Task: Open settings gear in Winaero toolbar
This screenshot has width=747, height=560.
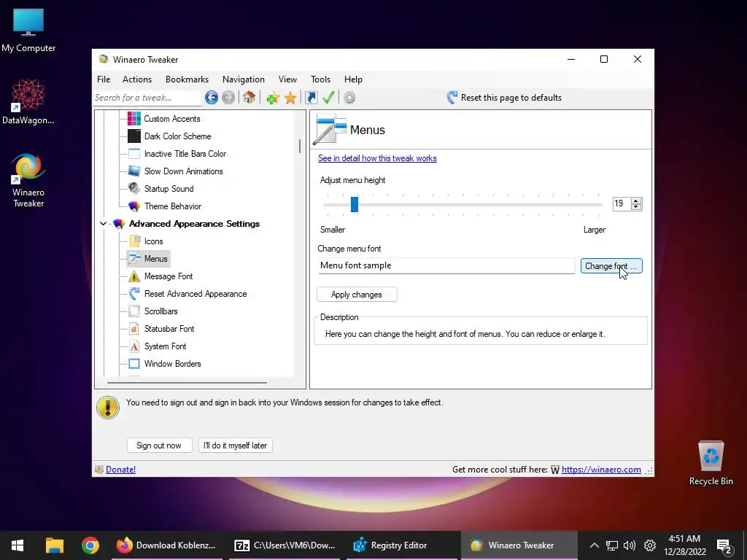Action: coord(349,98)
